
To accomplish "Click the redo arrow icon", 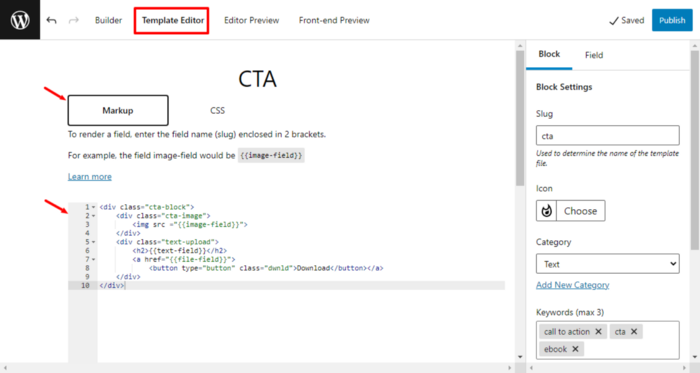I will [74, 20].
